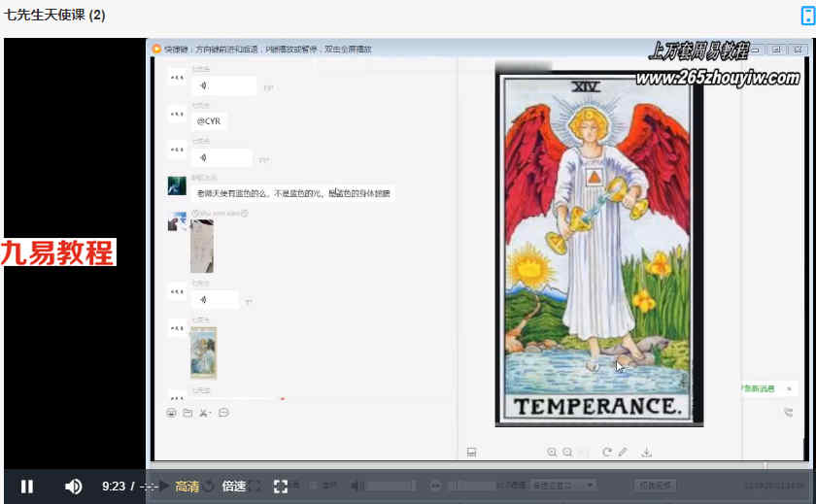Jump to new messages green notification

click(x=759, y=388)
